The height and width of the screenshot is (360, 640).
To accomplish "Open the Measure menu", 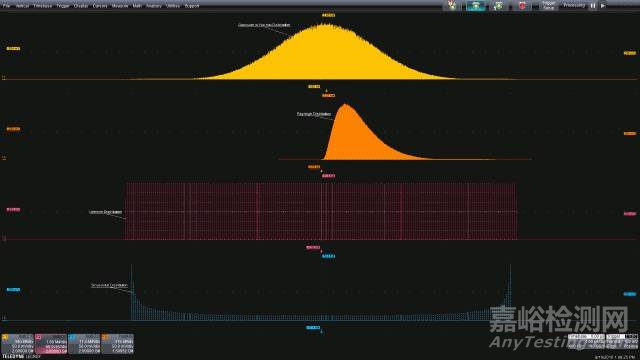I will pyautogui.click(x=120, y=6).
